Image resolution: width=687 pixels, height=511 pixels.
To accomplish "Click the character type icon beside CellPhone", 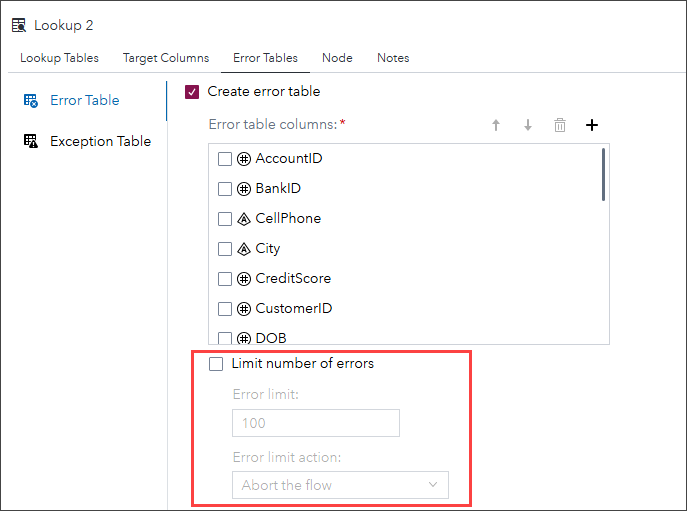I will [x=243, y=218].
